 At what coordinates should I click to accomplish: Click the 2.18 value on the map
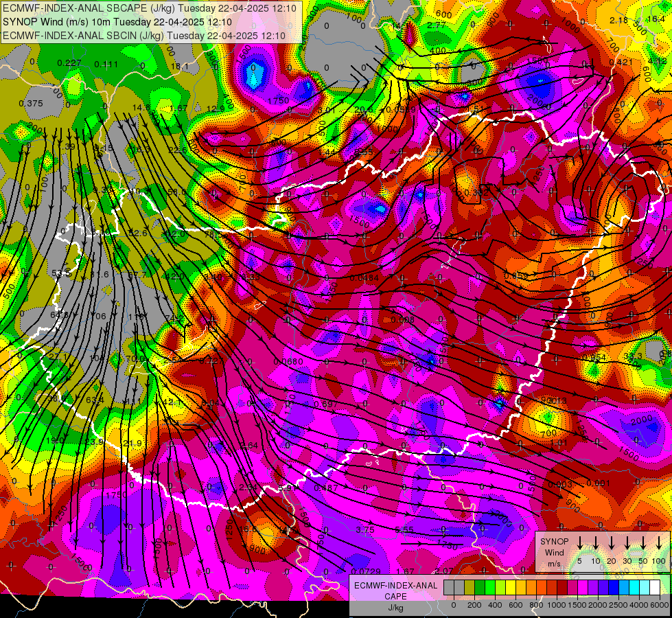click(x=619, y=20)
